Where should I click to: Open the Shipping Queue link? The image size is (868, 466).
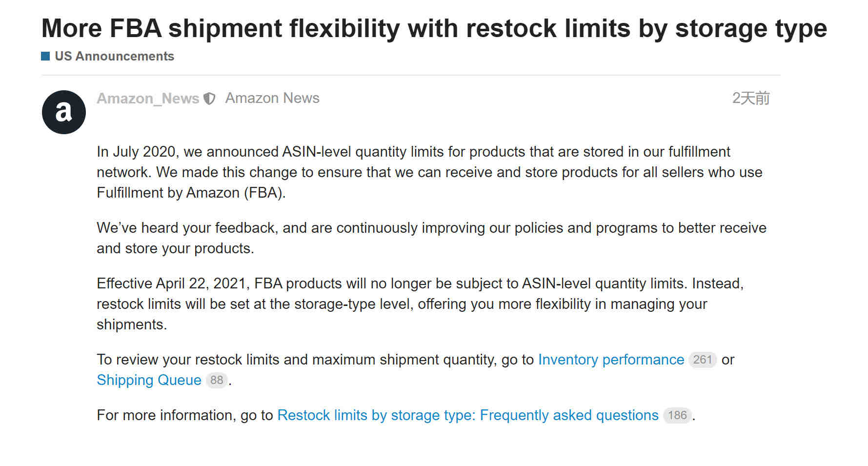[x=149, y=380]
